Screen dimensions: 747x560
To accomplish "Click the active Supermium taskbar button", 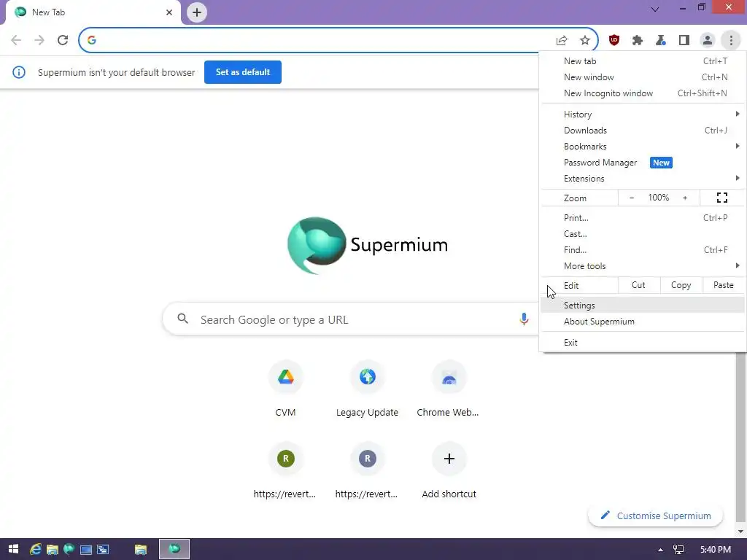I will 174,549.
